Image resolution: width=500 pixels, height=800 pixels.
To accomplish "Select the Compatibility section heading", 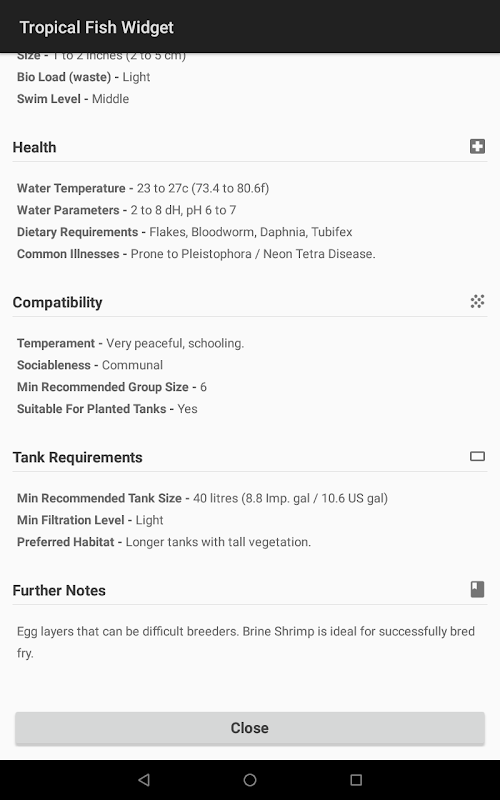I will click(x=58, y=303).
